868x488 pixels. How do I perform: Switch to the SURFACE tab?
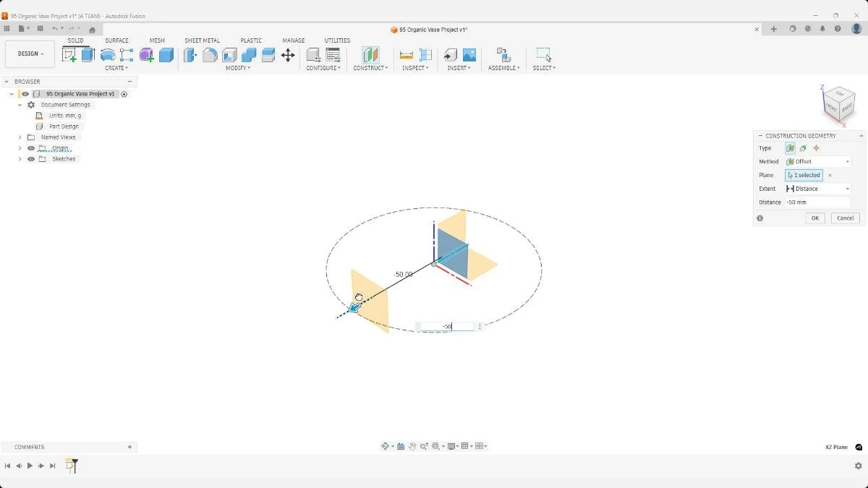click(x=116, y=40)
